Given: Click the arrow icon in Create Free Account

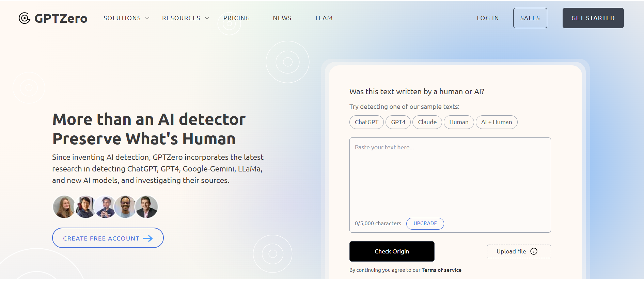Looking at the screenshot, I should pyautogui.click(x=148, y=238).
